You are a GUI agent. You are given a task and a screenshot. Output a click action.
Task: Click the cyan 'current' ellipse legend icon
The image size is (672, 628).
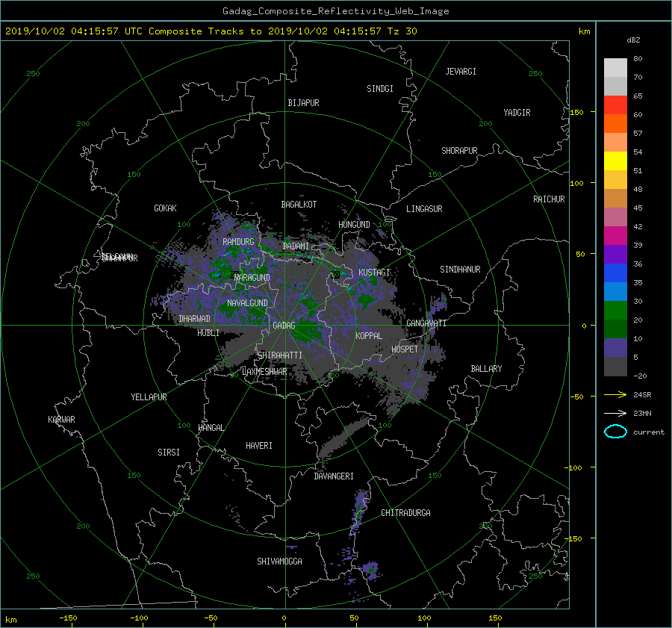(615, 432)
